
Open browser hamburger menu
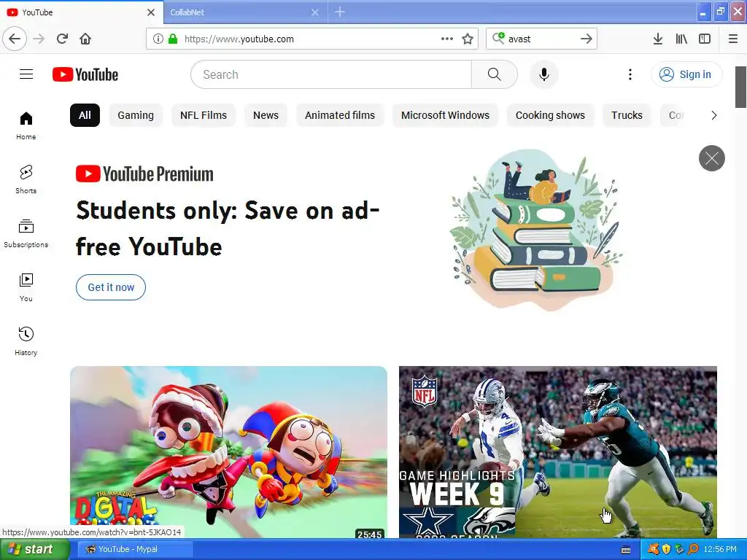[732, 39]
